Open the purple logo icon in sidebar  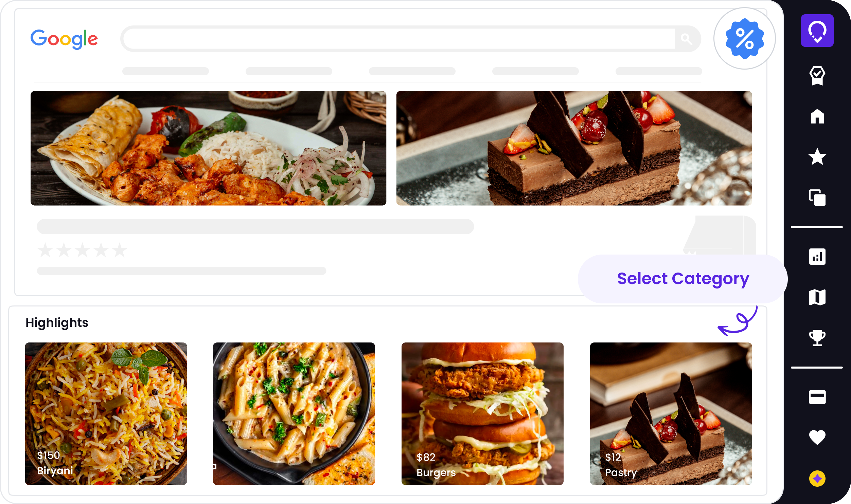[817, 31]
